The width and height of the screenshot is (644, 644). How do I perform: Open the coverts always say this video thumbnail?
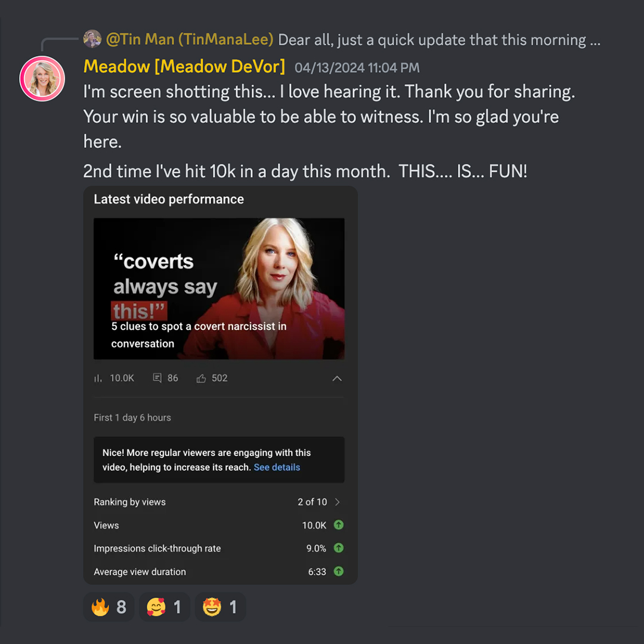pyautogui.click(x=219, y=289)
